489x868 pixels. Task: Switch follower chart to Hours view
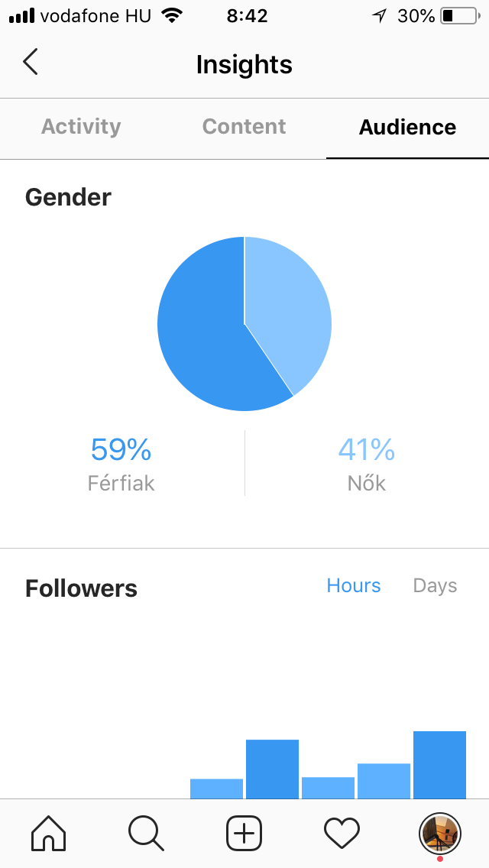[x=354, y=585]
